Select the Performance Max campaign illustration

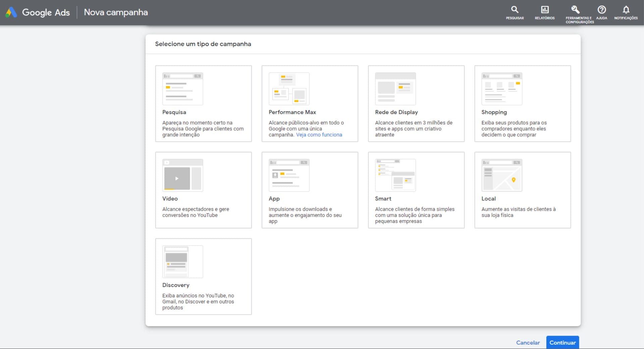point(289,89)
